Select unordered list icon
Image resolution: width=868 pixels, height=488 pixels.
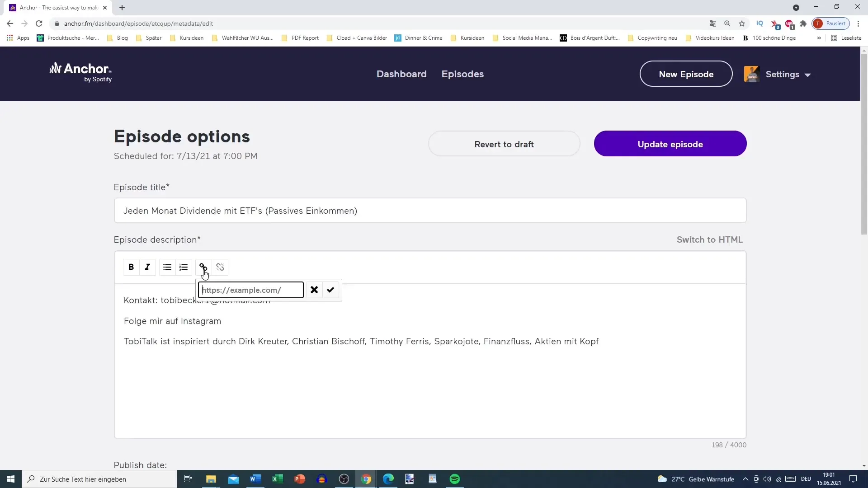click(x=168, y=267)
